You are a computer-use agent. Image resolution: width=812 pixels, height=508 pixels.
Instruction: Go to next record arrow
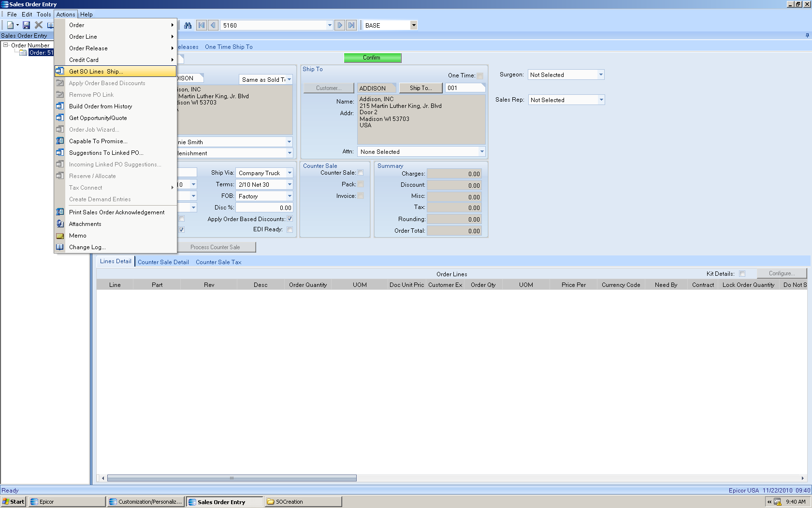[x=340, y=25]
